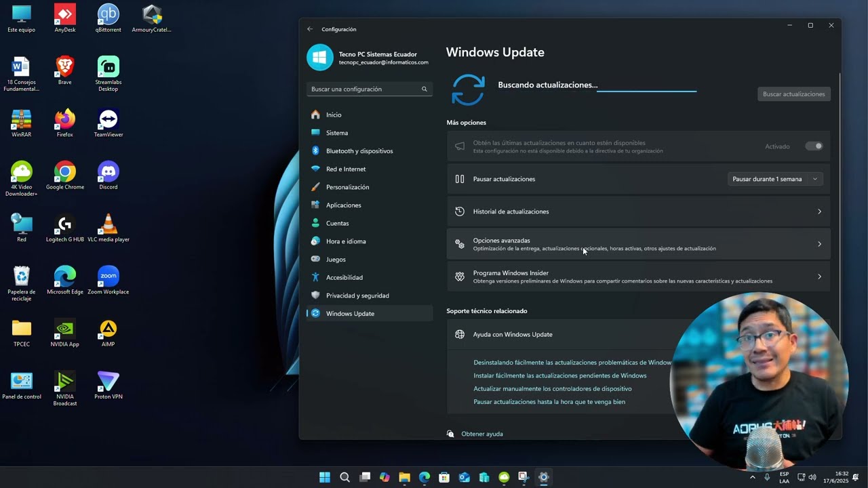Launch Google Chrome from desktop
The image size is (868, 488).
pos(65,176)
